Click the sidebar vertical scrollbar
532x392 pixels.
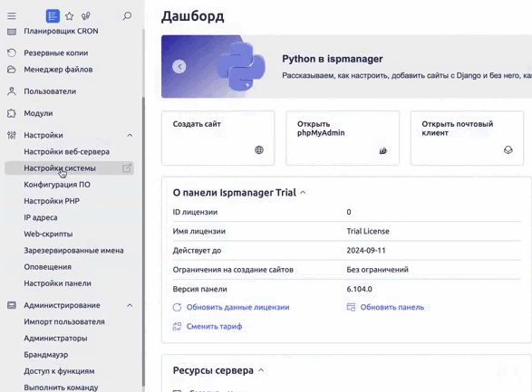point(143,241)
